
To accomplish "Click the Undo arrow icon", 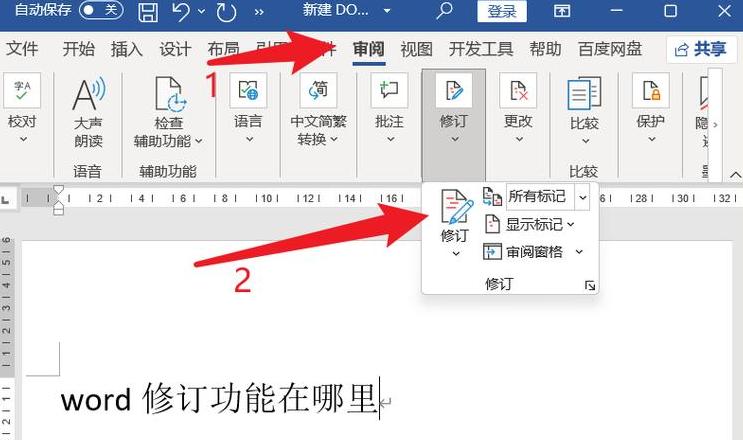I will (x=181, y=11).
